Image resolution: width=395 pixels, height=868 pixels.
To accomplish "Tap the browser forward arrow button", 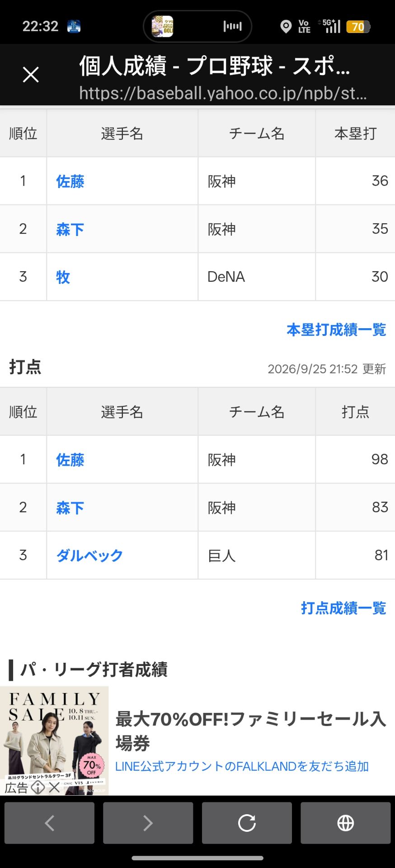I will 148,823.
